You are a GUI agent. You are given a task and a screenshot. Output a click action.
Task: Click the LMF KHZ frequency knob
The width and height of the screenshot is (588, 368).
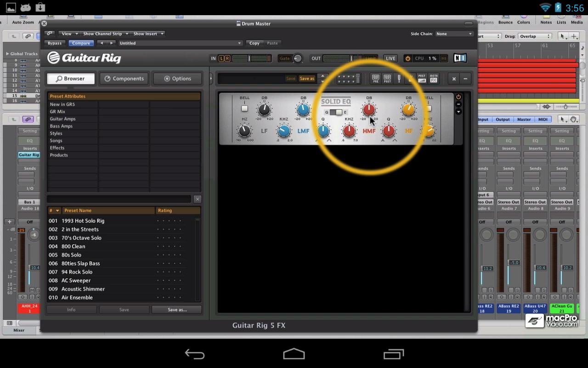tap(284, 131)
